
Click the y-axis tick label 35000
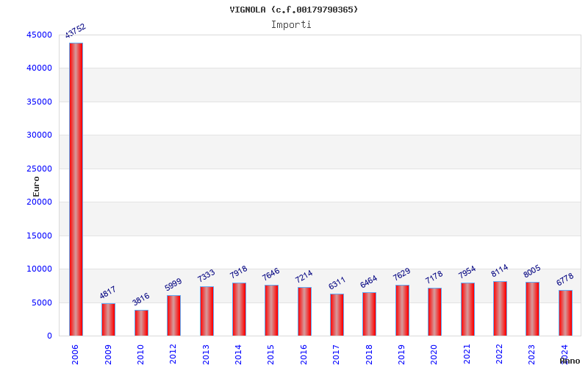[40, 102]
